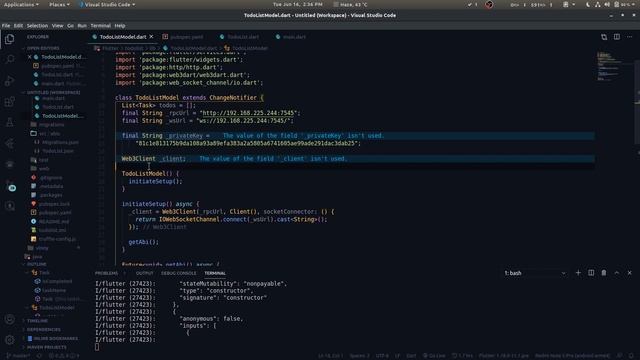Expand the Maven Projects section
The image size is (640, 360).
(47, 347)
